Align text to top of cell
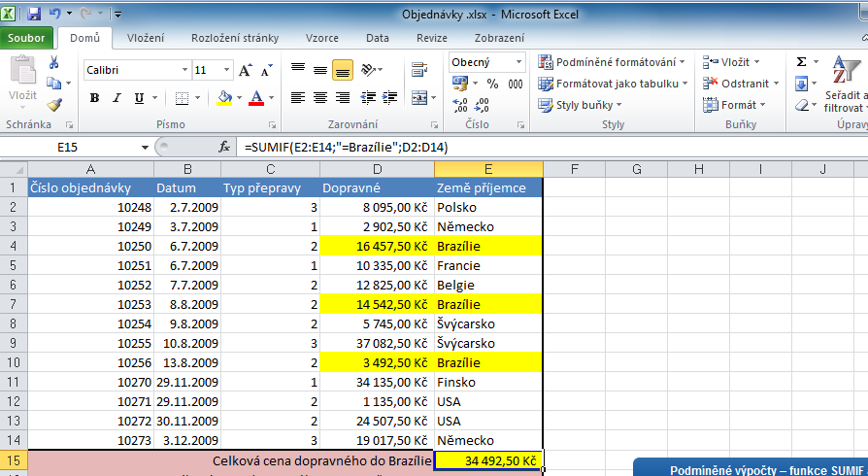This screenshot has width=868, height=476. (298, 70)
